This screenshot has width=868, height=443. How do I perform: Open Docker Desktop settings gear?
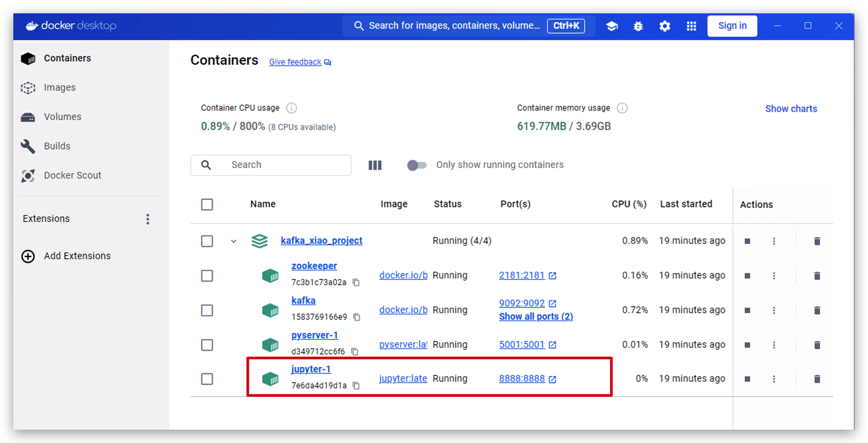(x=665, y=26)
